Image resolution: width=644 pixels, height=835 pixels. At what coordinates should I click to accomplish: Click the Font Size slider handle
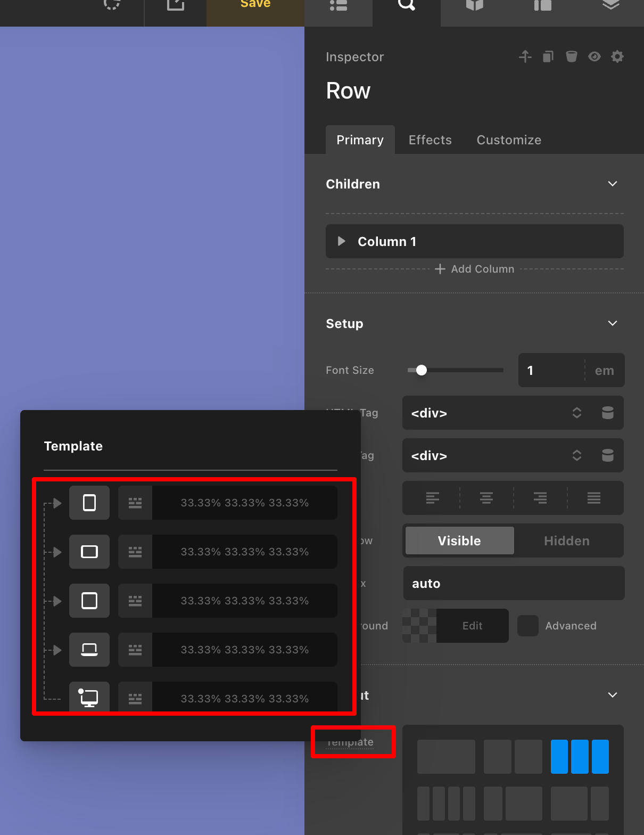422,370
